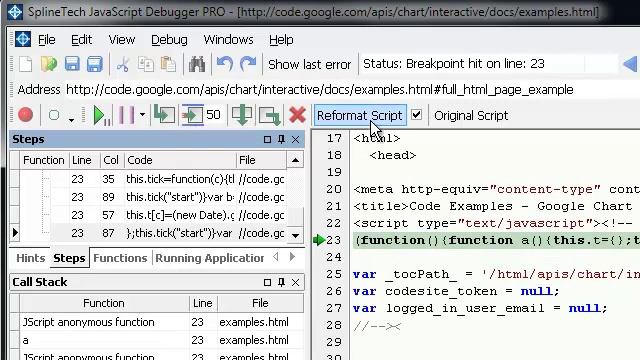Click the Paste clipboard icon
Screen dimensions: 640x360
(168, 64)
